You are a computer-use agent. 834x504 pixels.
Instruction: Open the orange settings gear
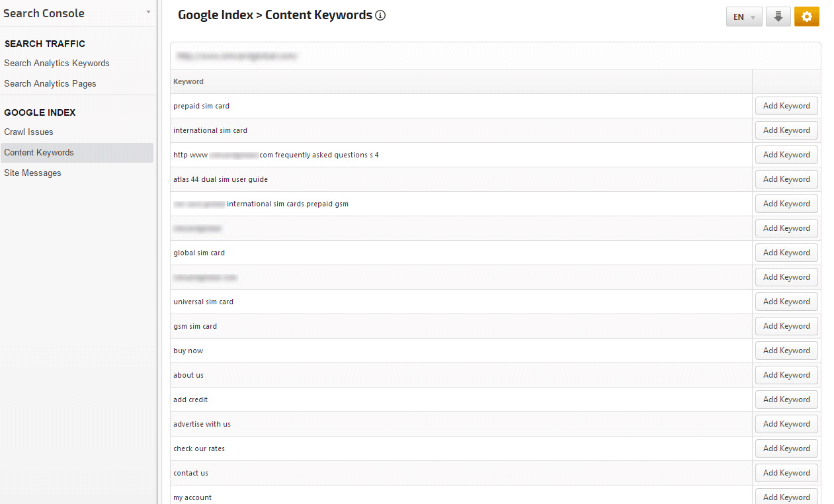(806, 17)
